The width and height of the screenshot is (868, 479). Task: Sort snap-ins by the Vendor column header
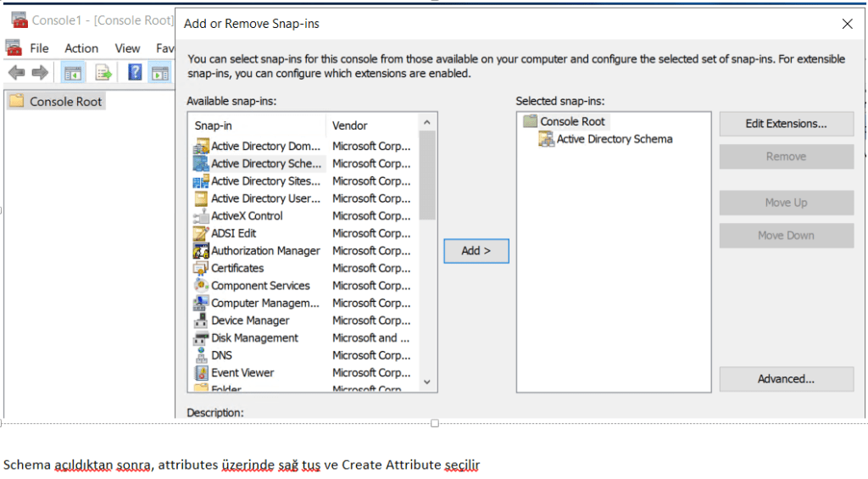click(370, 125)
